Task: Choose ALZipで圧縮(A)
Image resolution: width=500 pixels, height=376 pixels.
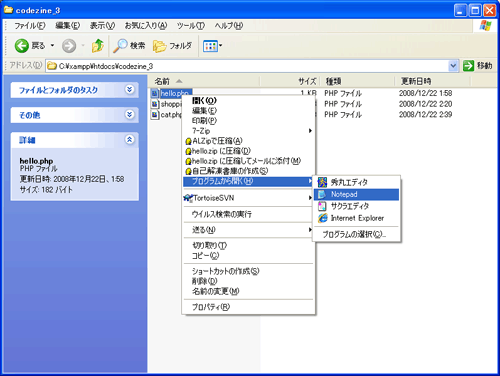Action: pyautogui.click(x=249, y=141)
